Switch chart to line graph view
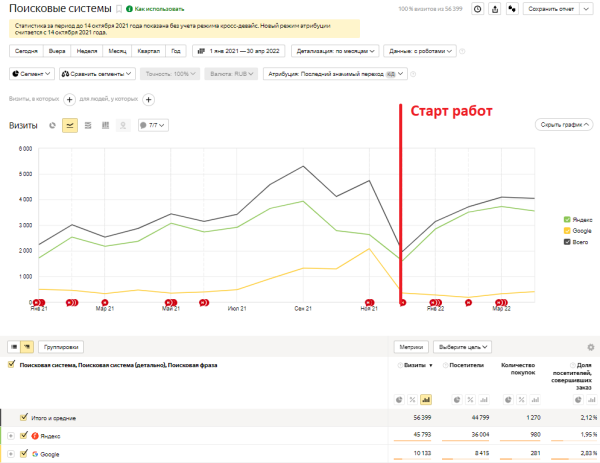This screenshot has height=463, width=600. click(x=70, y=125)
